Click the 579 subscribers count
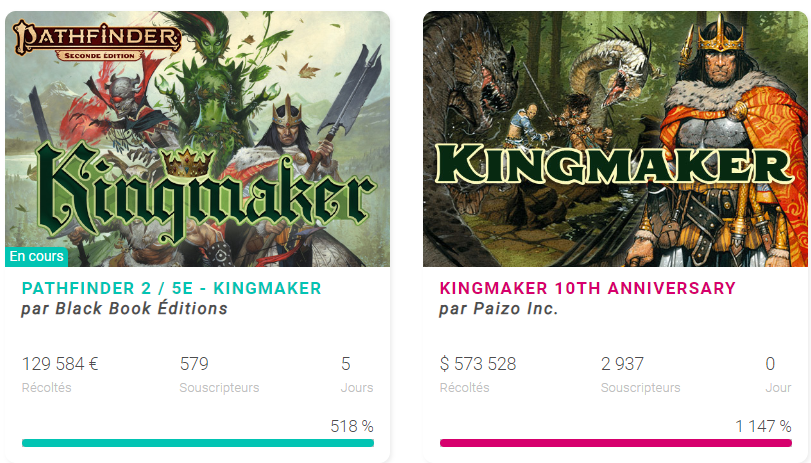The image size is (811, 463). click(x=194, y=364)
